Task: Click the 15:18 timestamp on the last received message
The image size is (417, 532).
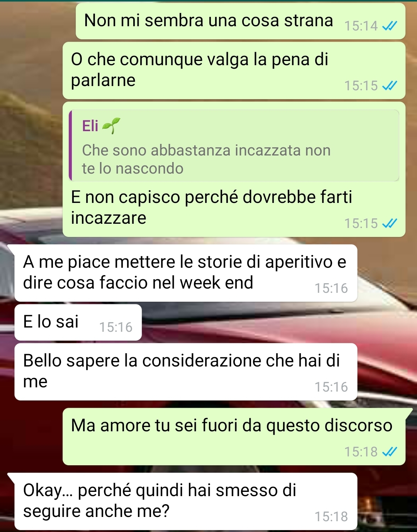Action: (x=331, y=517)
